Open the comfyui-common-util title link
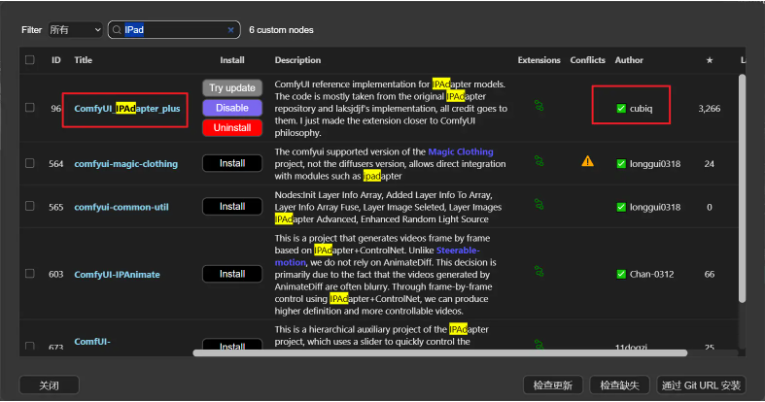Viewport: 765px width, 402px height. pyautogui.click(x=121, y=207)
